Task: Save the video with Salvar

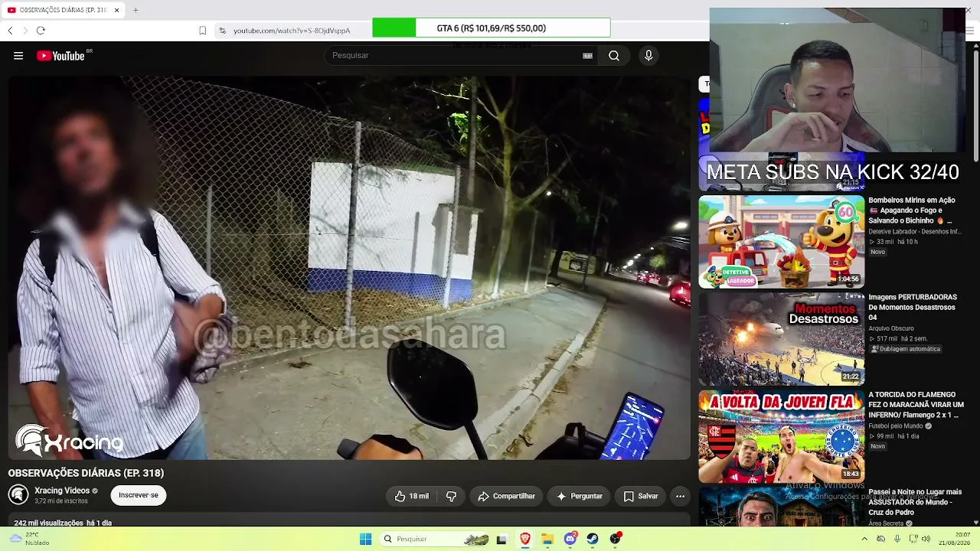Action: 641,496
